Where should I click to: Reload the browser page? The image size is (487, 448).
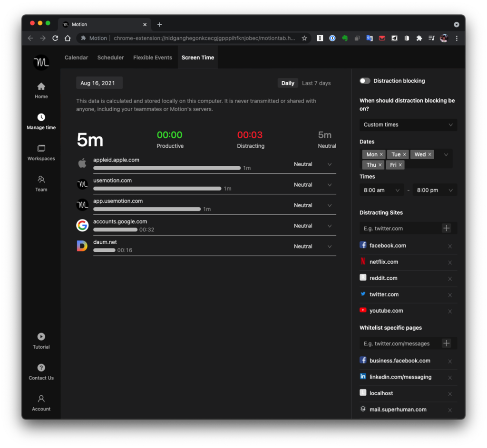pyautogui.click(x=55, y=38)
